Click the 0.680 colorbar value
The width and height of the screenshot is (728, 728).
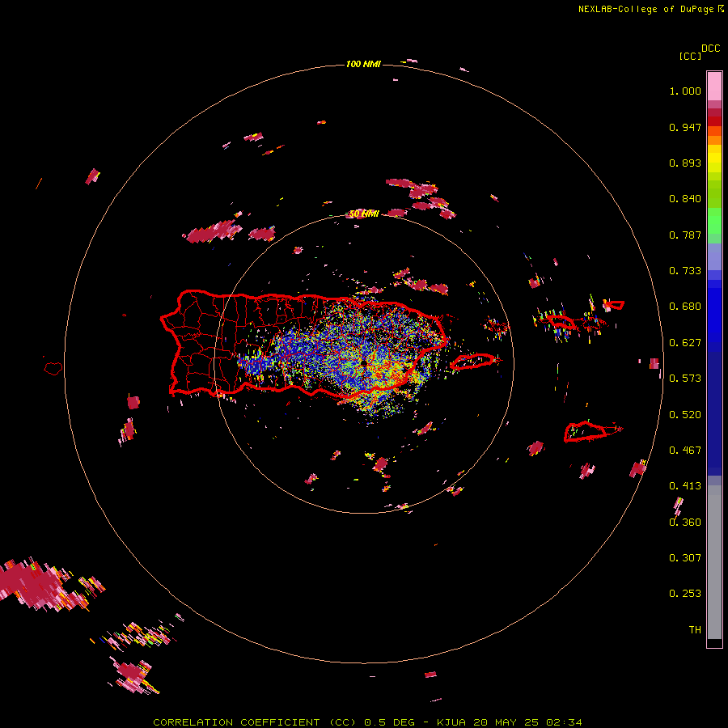pos(685,307)
